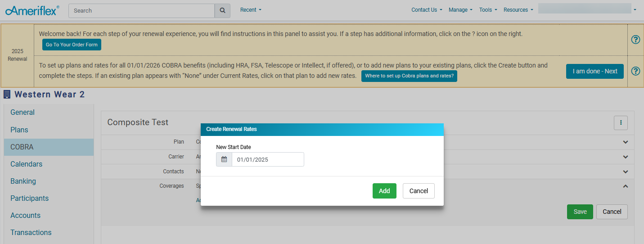Screen dimensions: 644x244
Task: Click the New Start Date field
Action: point(268,159)
